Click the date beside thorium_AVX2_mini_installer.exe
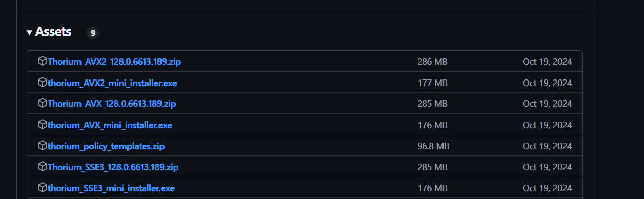This screenshot has width=644, height=199. pyautogui.click(x=547, y=83)
